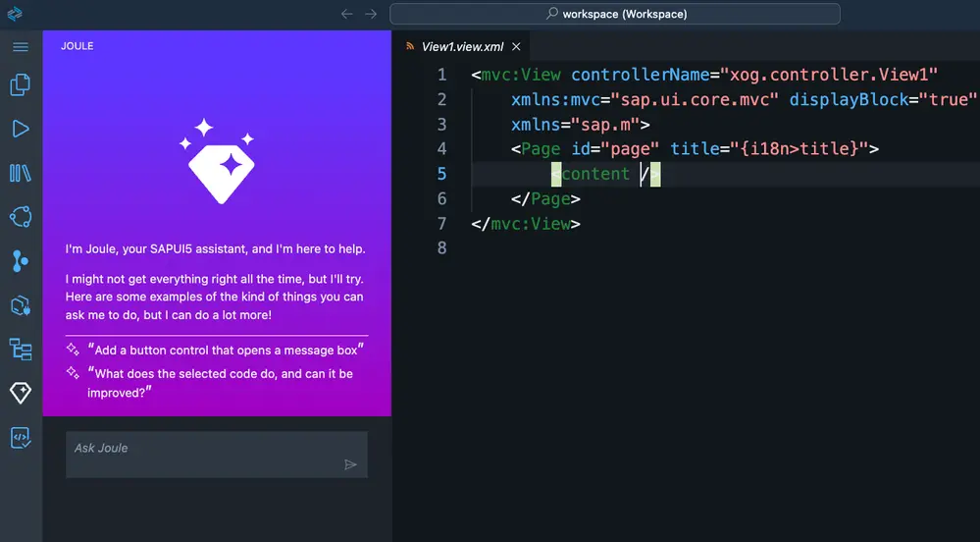The image size is (980, 542).
Task: Select the 'What does the selected code do' prompt
Action: 220,382
